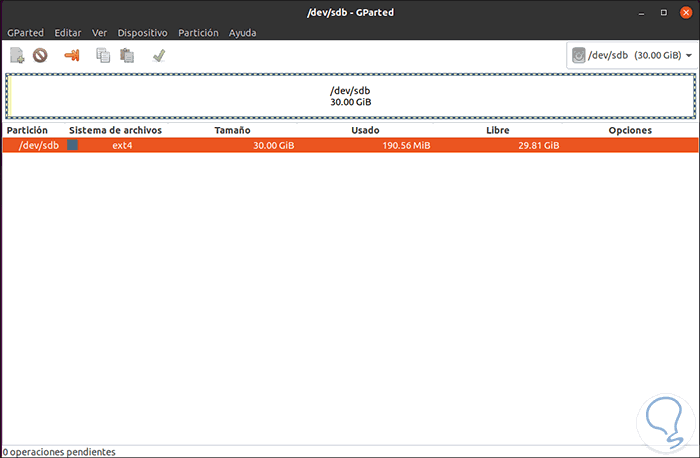This screenshot has width=700, height=458.
Task: Open the Editar menu
Action: pyautogui.click(x=68, y=33)
